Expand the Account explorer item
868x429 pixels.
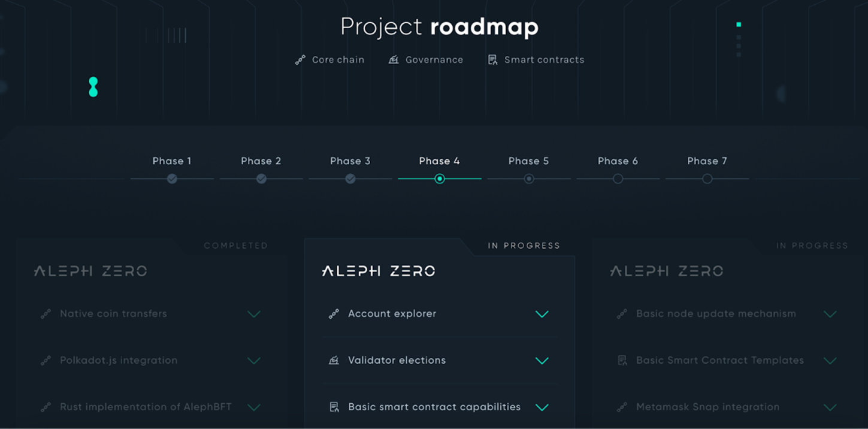point(542,314)
